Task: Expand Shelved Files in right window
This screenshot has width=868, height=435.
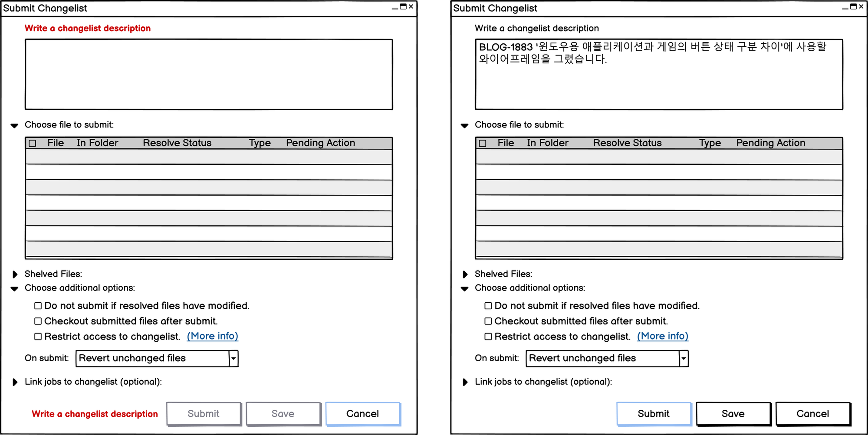Action: (x=465, y=274)
